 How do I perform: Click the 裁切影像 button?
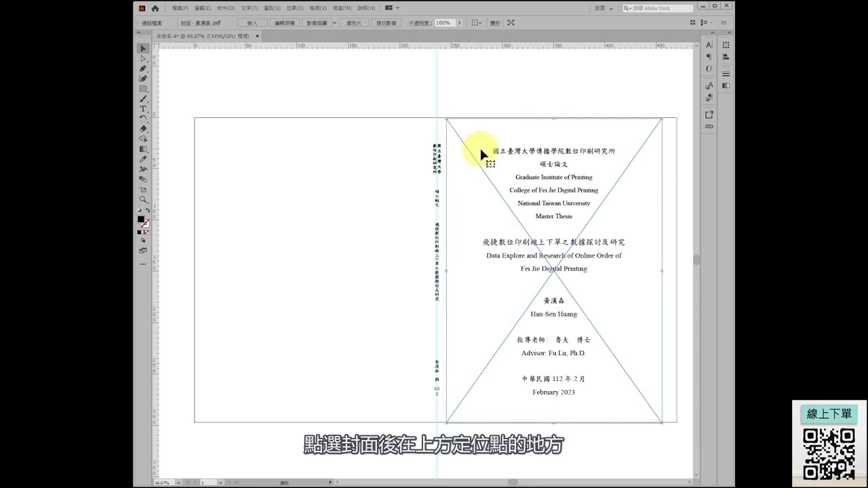(387, 22)
